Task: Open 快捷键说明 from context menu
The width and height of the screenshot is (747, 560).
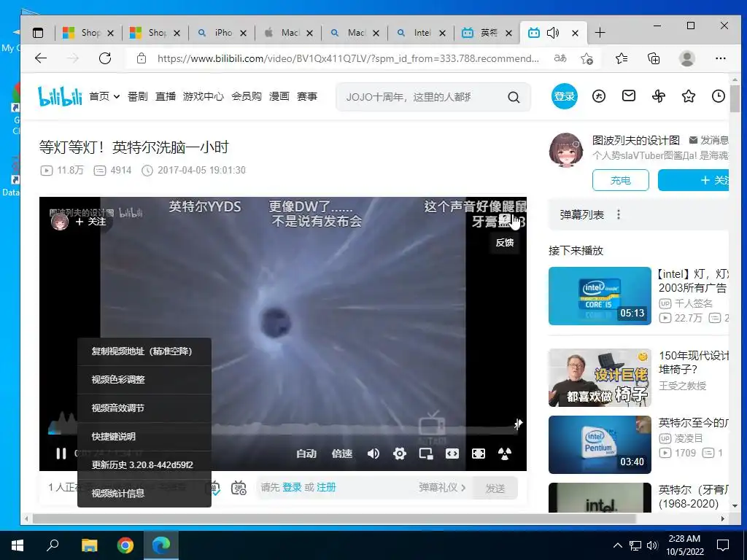Action: point(144,436)
